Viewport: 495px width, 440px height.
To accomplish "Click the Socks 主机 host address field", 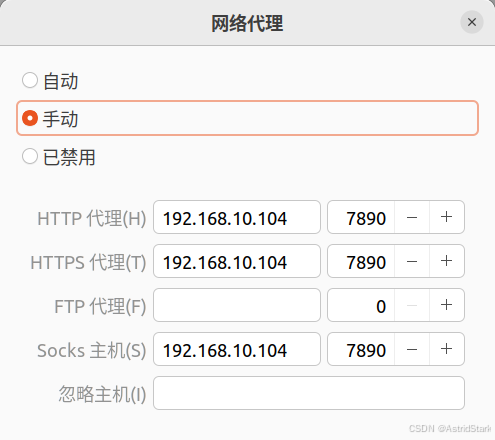I will (237, 349).
